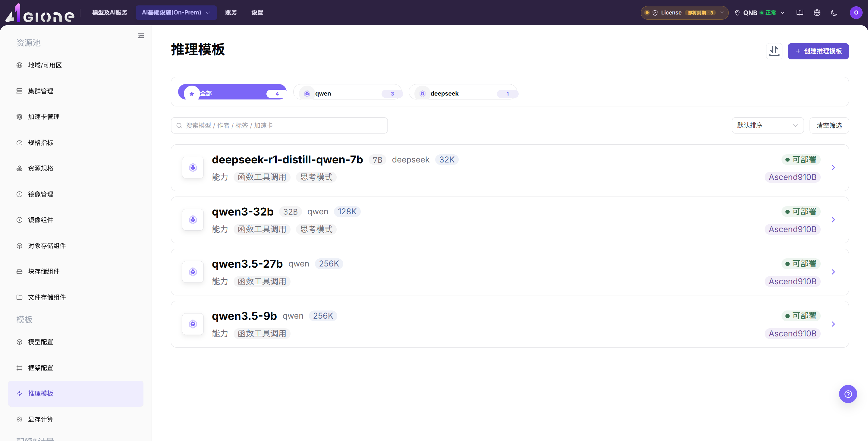Click 创建推理模板 button
Image resolution: width=868 pixels, height=441 pixels.
(x=818, y=51)
